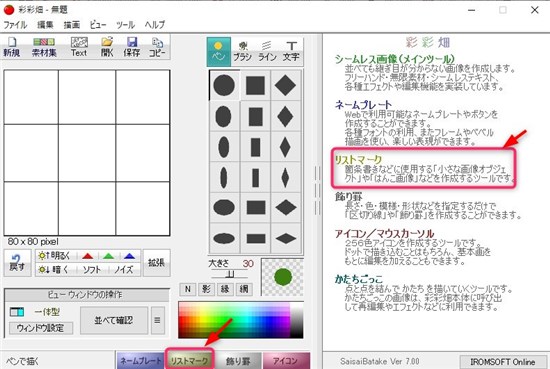Click the red triangle color adjust
Screen dimensions: 550x369
87,256
